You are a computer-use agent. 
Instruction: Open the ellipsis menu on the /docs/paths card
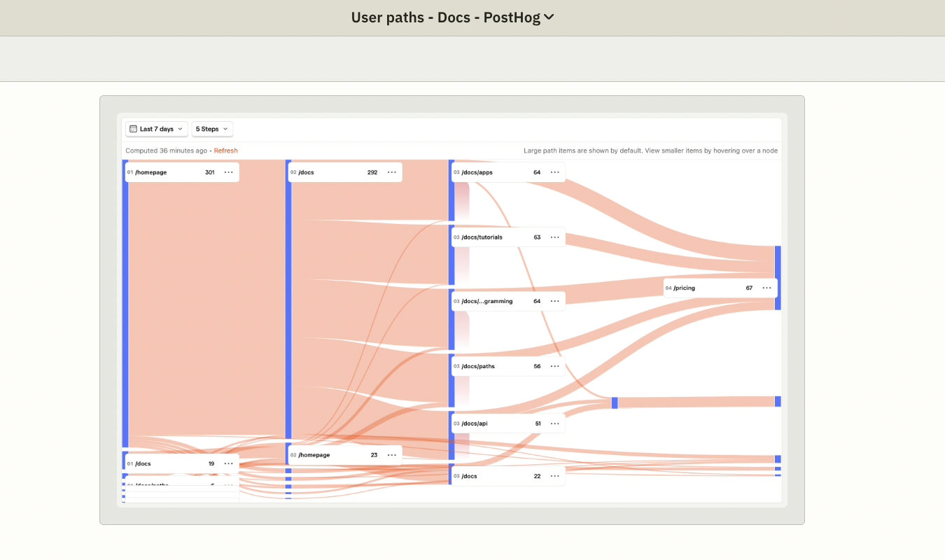tap(554, 365)
